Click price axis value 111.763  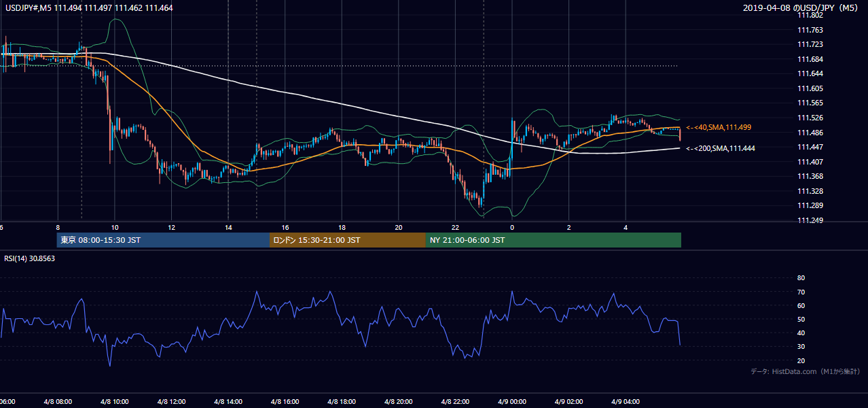[x=810, y=30]
